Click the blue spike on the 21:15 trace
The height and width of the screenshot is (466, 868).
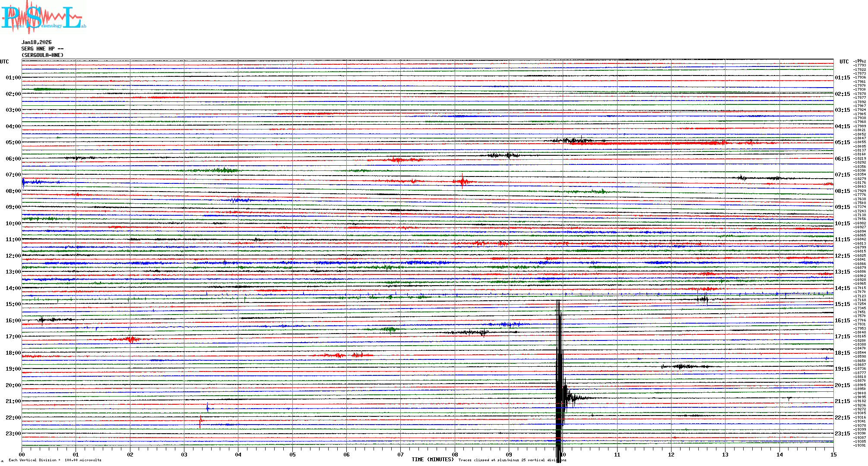pos(208,407)
